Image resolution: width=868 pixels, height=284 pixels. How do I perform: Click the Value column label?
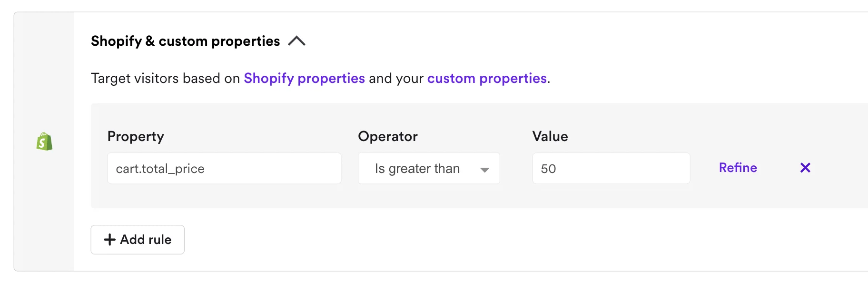[x=550, y=136]
